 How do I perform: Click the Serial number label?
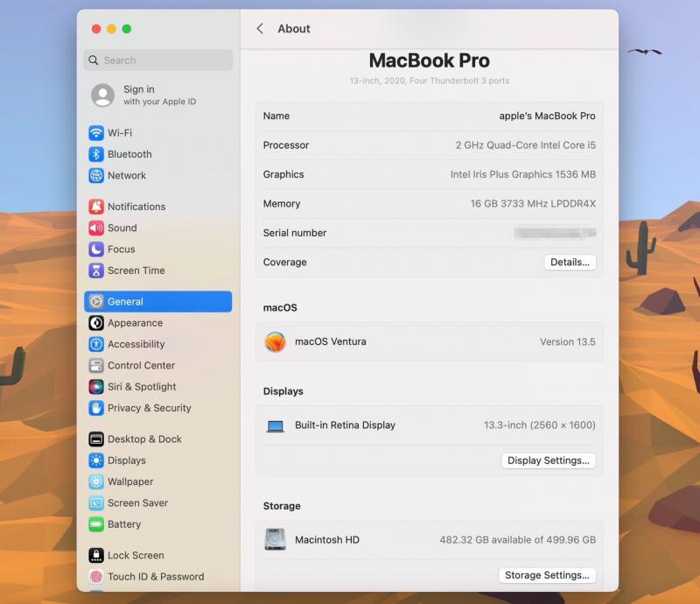(x=295, y=233)
